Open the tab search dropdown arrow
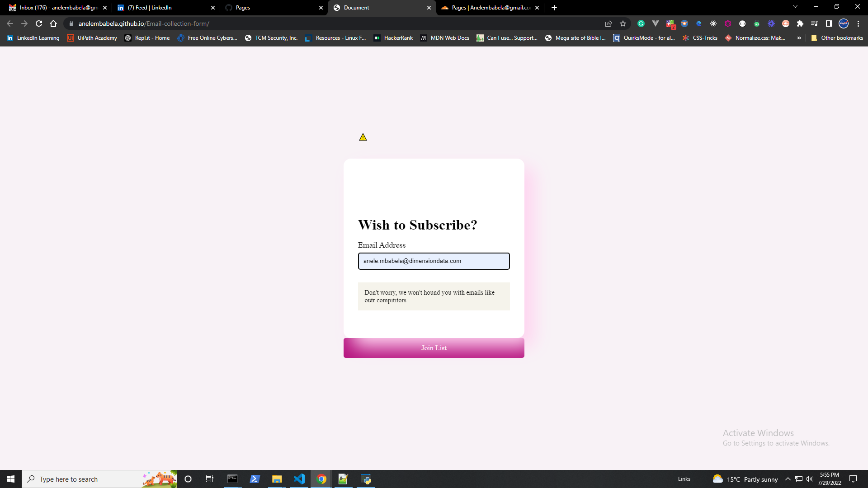868x488 pixels. pos(795,7)
